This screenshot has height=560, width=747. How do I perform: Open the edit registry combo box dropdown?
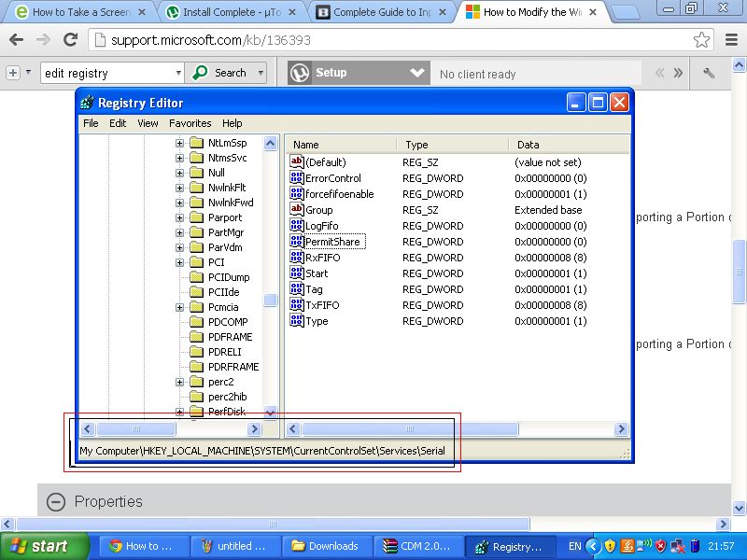point(178,73)
